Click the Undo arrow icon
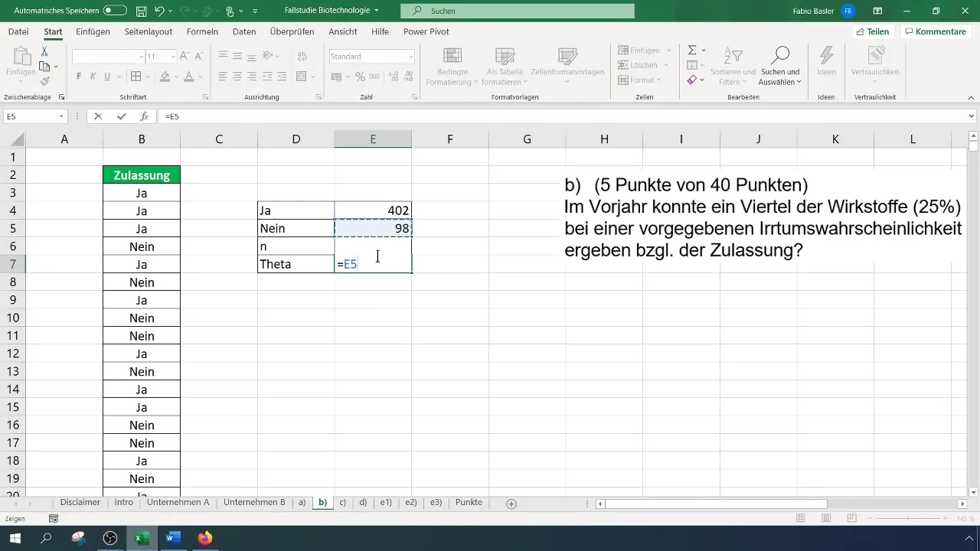The image size is (980, 551). (x=159, y=11)
